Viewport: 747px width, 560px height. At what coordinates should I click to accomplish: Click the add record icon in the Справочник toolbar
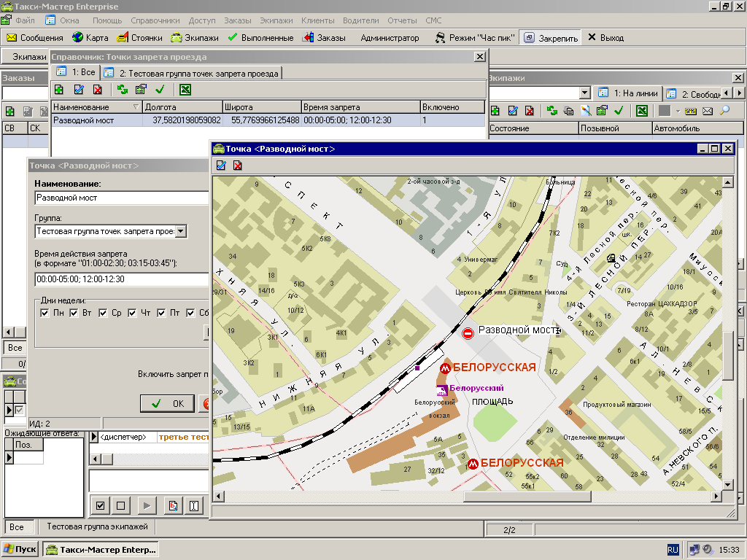(59, 90)
